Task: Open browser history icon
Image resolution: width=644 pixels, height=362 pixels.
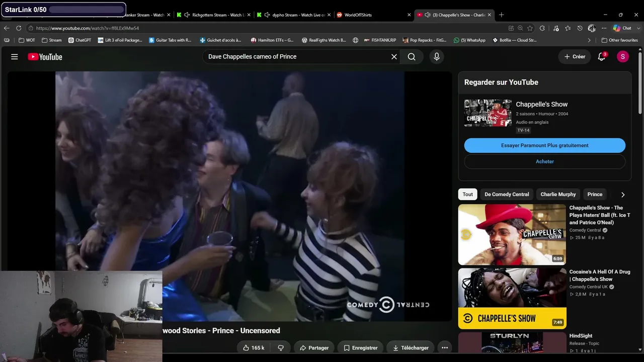Action: (x=580, y=28)
